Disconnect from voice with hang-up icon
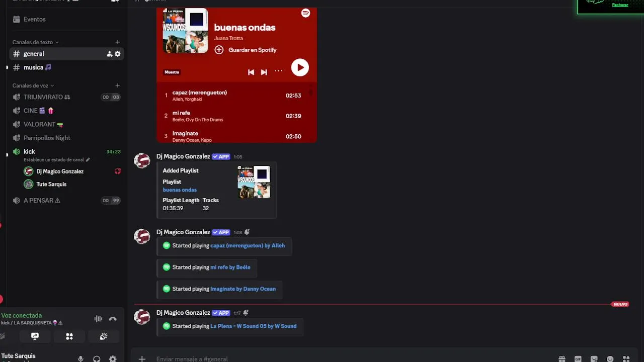The image size is (644, 362). pyautogui.click(x=113, y=319)
